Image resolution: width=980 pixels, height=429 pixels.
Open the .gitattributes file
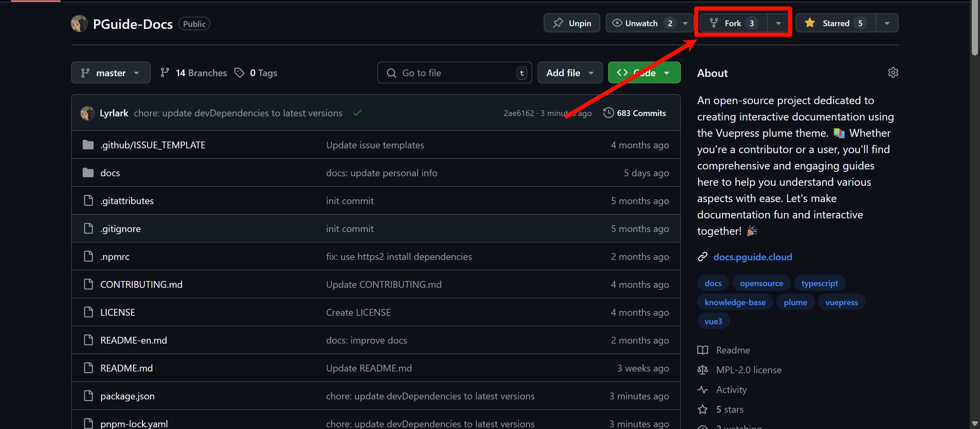coord(127,201)
